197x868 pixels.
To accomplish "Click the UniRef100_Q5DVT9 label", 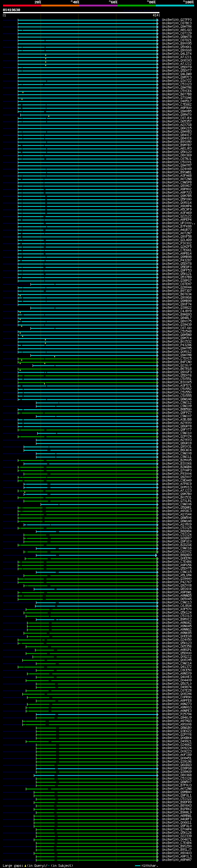I will pos(177,67).
